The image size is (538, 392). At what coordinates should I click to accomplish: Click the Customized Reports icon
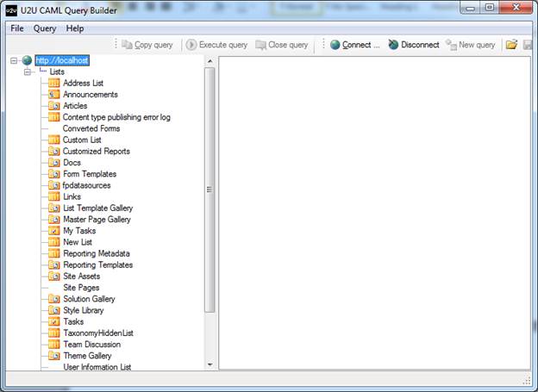pos(53,152)
